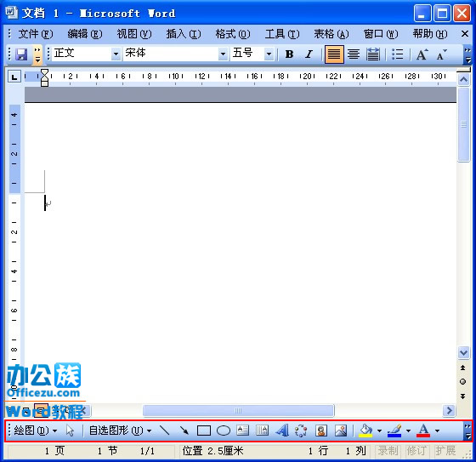
Task: Apply distributed alignment
Action: (x=373, y=54)
